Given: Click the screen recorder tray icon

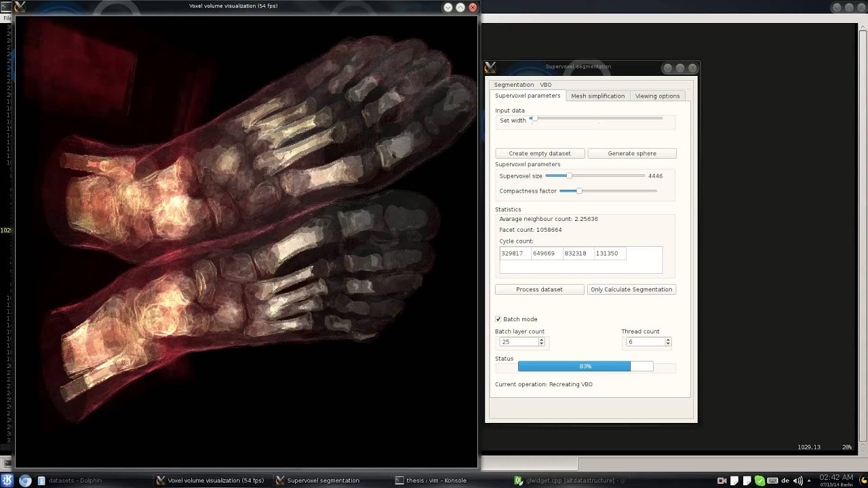Looking at the screenshot, I should coord(722,481).
